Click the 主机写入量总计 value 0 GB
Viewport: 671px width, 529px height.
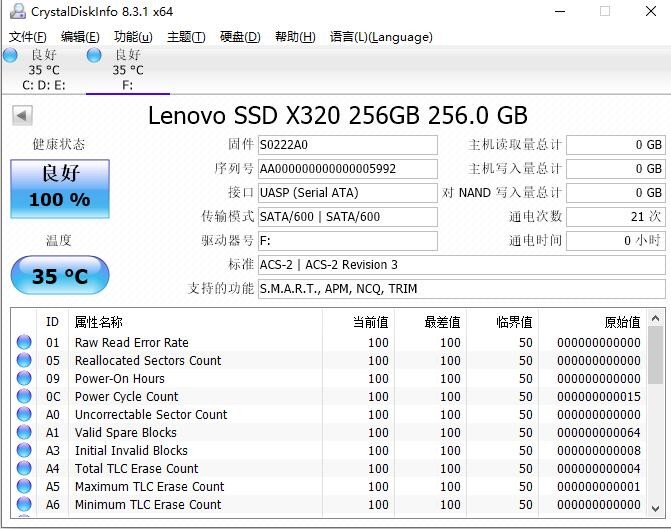(616, 169)
